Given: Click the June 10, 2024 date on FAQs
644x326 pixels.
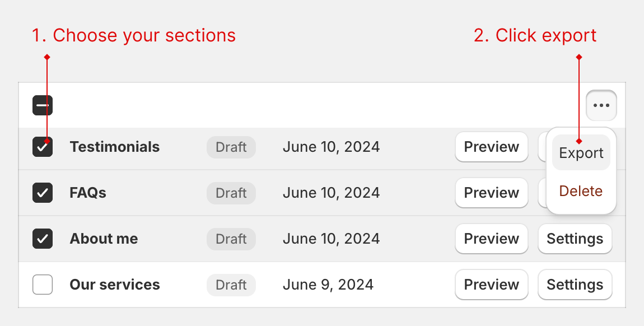Looking at the screenshot, I should pos(331,193).
